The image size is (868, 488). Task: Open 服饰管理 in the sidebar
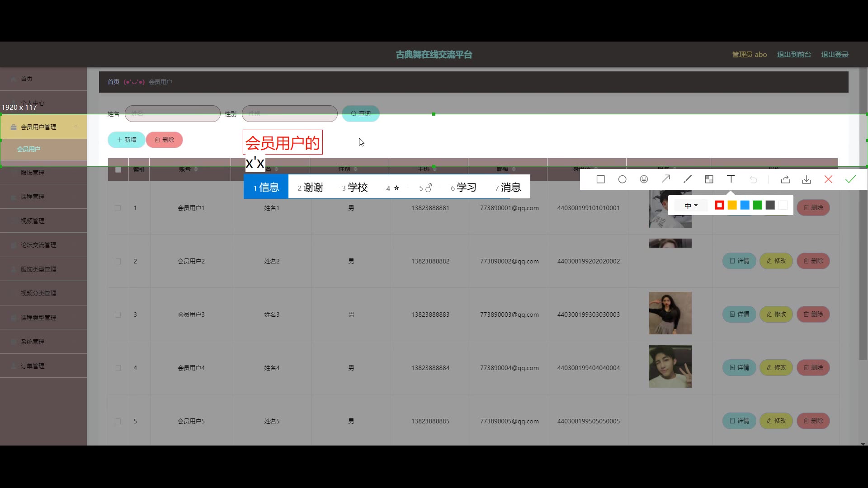43,173
